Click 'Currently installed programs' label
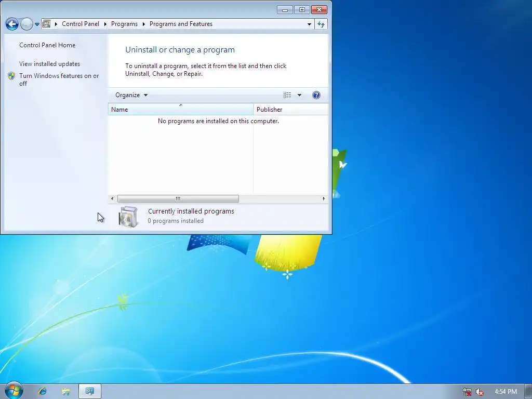 tap(191, 211)
